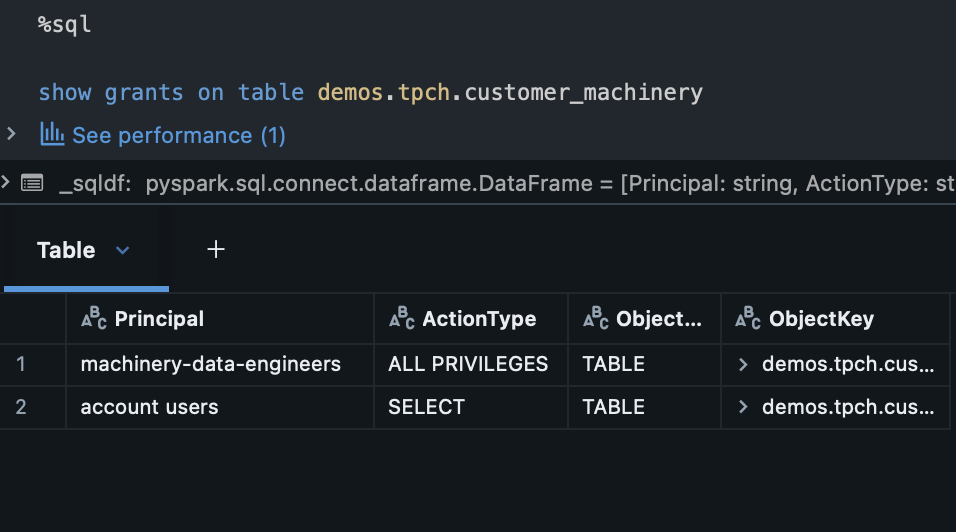The height and width of the screenshot is (532, 956).
Task: Select the machinery-data-engineers cell
Action: tap(210, 365)
